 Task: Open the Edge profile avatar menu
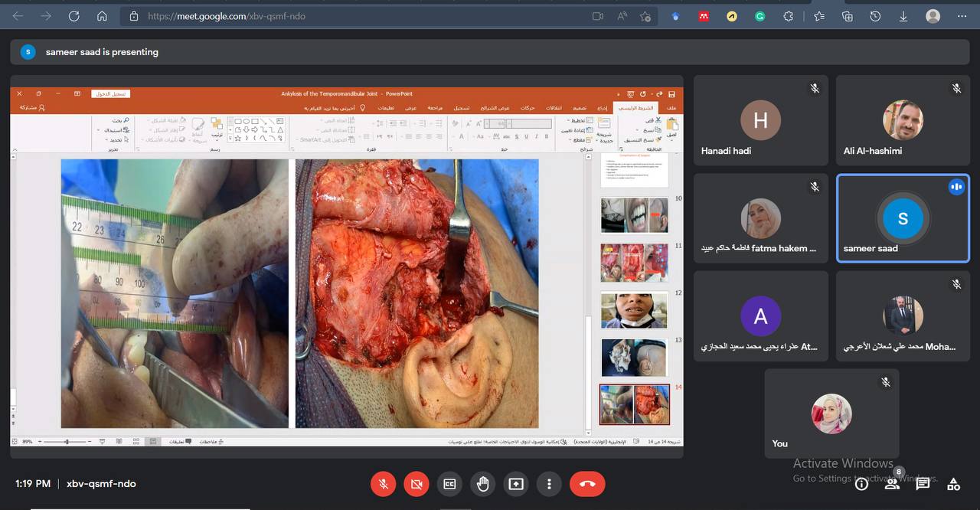(x=933, y=16)
